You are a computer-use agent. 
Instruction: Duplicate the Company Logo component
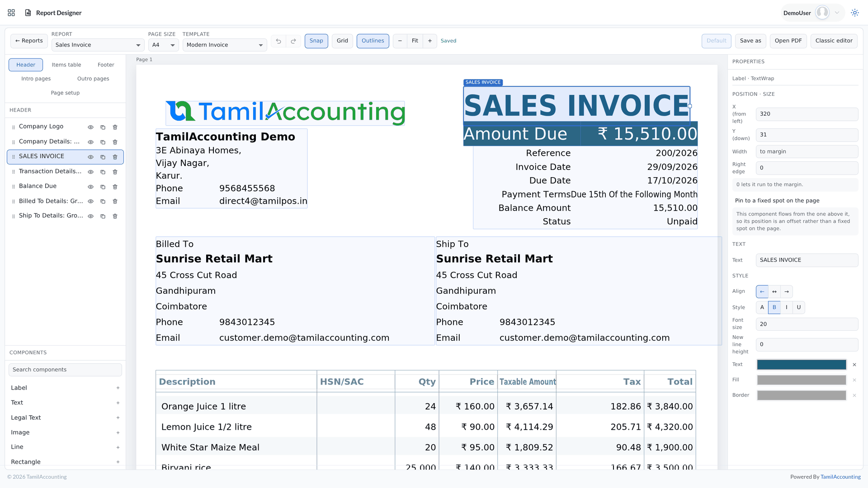pyautogui.click(x=103, y=127)
